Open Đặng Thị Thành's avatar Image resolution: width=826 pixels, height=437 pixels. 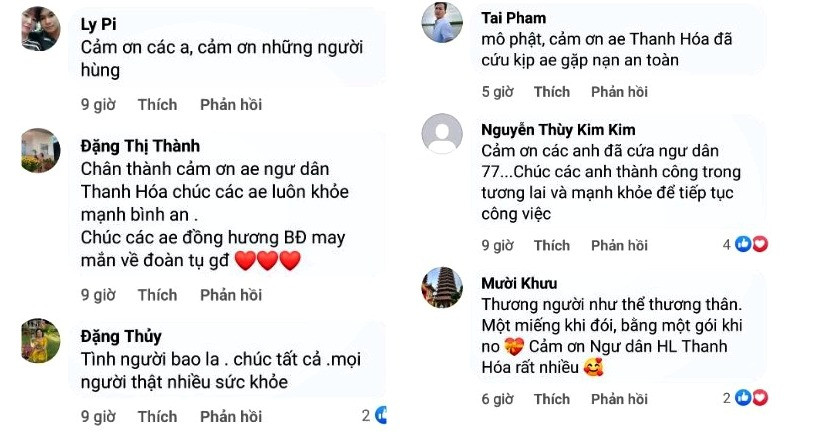point(40,150)
